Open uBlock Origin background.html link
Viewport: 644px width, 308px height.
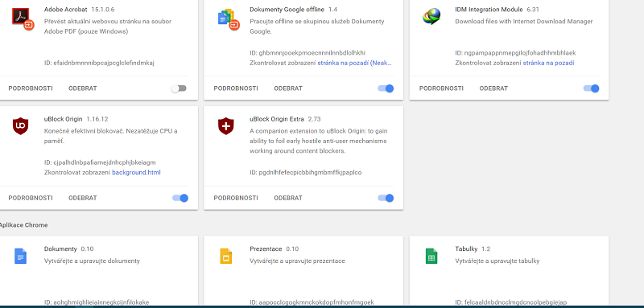[136, 172]
